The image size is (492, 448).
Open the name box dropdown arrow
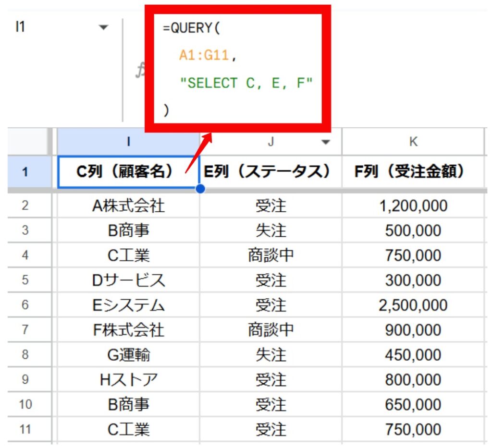103,27
